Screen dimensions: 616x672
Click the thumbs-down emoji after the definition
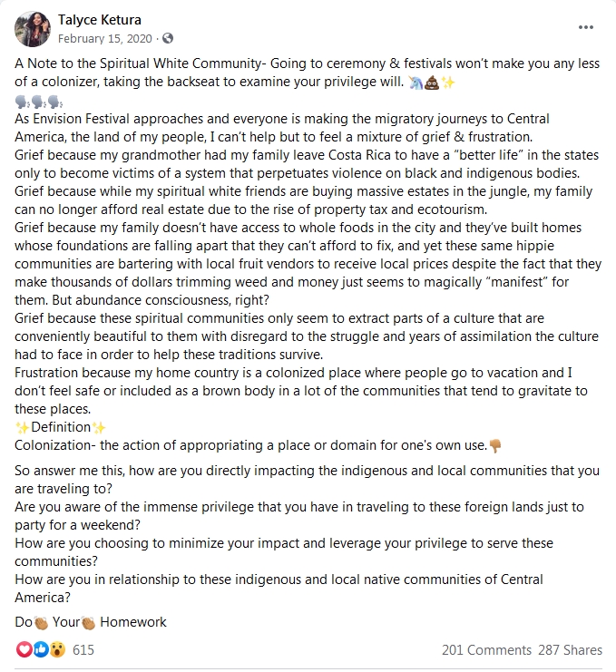[x=495, y=445]
